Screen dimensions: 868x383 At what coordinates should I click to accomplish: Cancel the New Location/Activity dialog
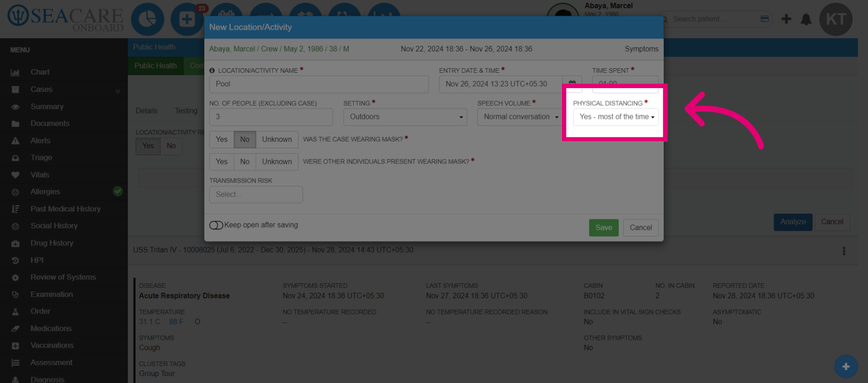pyautogui.click(x=641, y=228)
